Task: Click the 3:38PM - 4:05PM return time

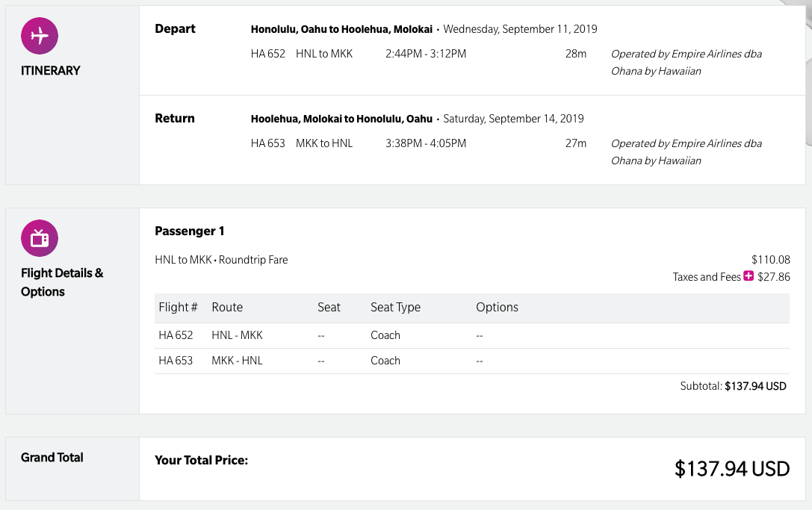Action: coord(426,143)
